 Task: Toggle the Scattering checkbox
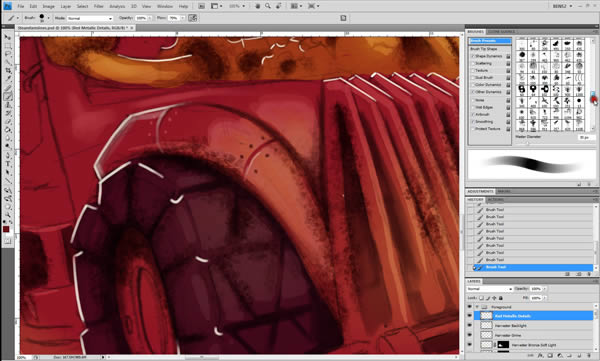(473, 64)
